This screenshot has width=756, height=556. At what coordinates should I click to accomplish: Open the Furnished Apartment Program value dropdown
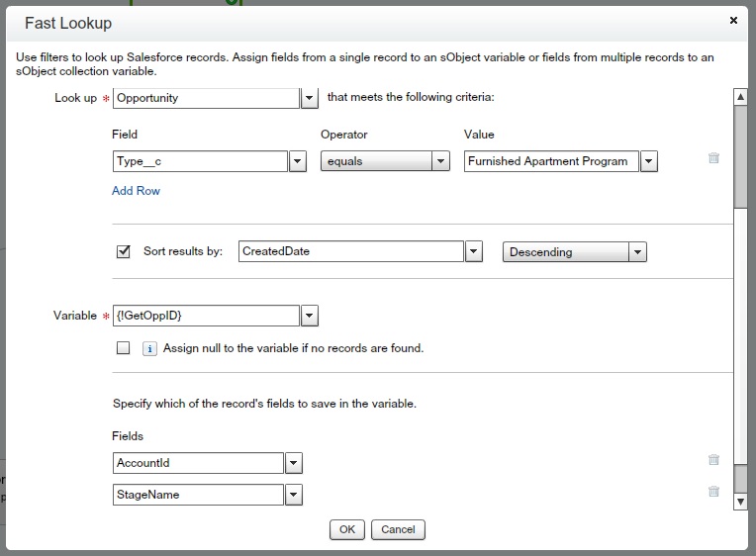[x=649, y=161]
